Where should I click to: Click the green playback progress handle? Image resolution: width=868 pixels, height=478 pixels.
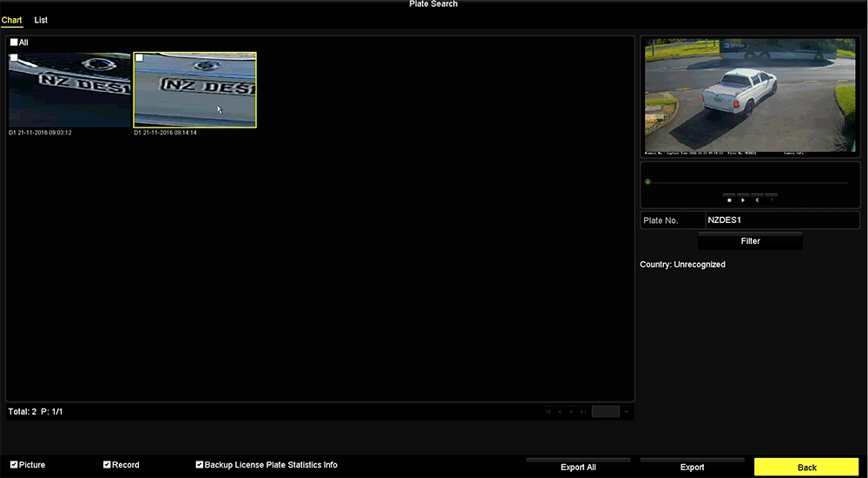tap(648, 182)
